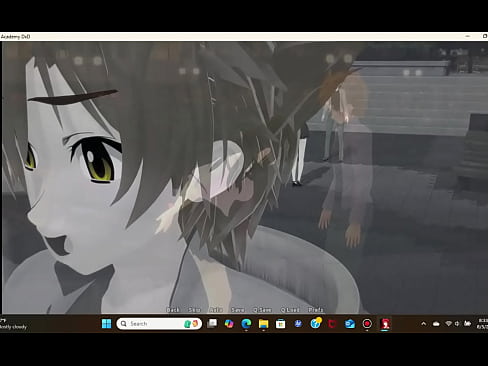Launch Copilot from the taskbar
The image size is (488, 366).
coord(229,323)
